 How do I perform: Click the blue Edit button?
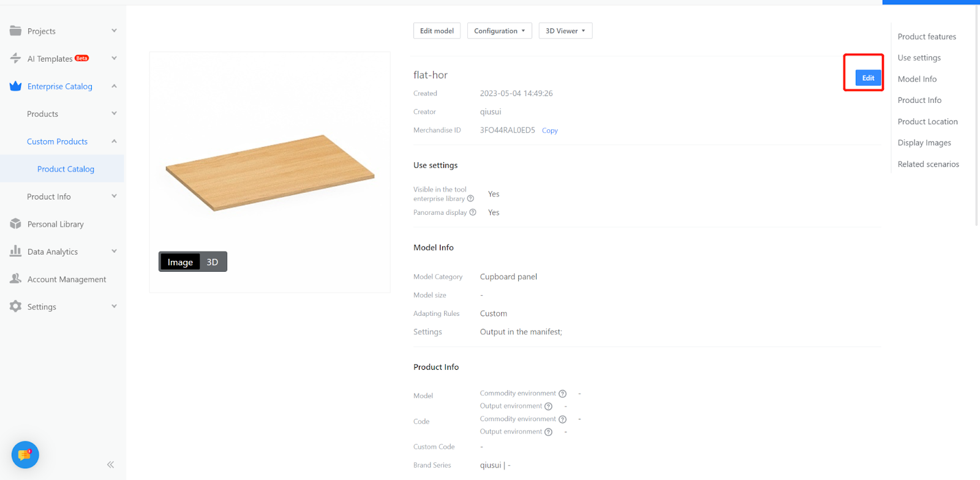click(868, 78)
